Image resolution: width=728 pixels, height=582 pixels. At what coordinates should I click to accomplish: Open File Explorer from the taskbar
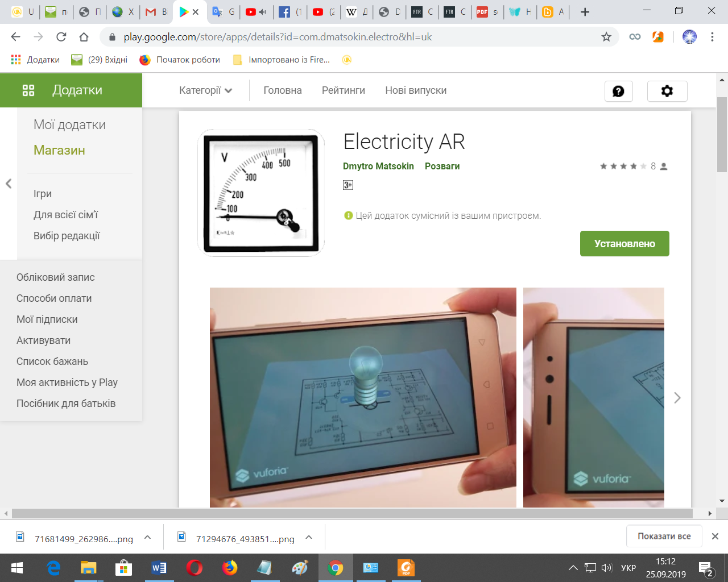point(89,568)
